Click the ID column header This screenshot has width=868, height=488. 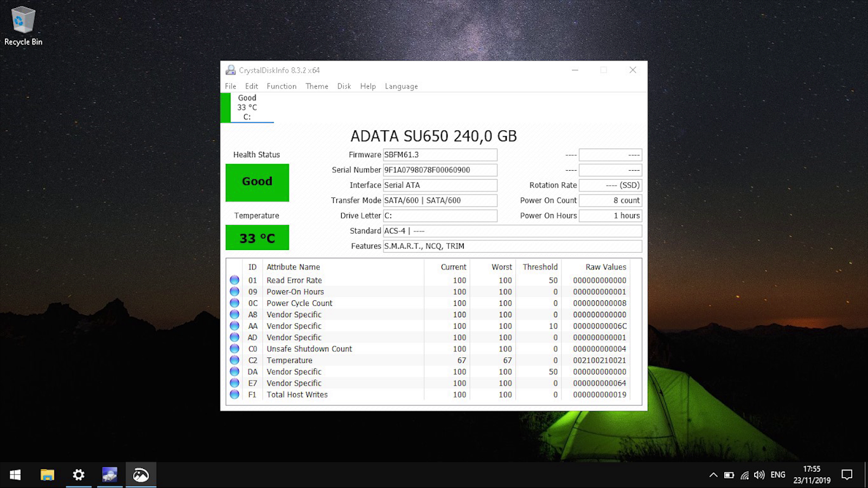252,267
